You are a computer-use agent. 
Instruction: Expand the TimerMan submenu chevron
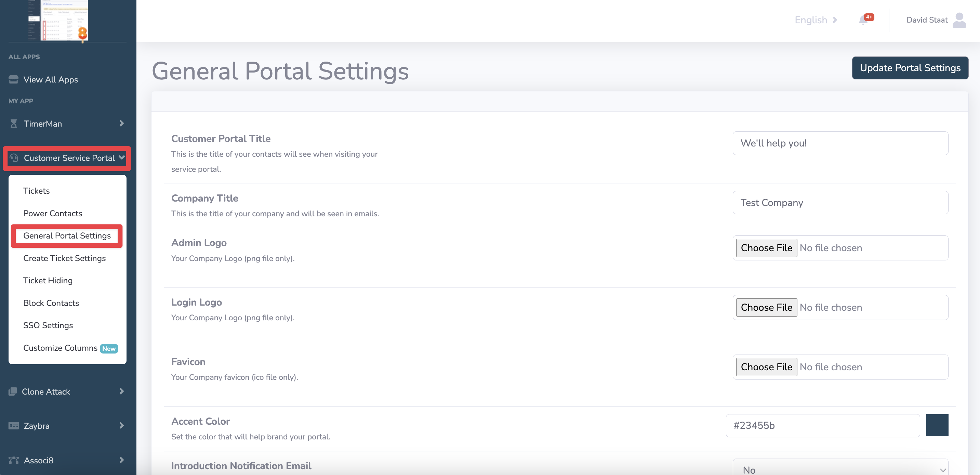121,123
